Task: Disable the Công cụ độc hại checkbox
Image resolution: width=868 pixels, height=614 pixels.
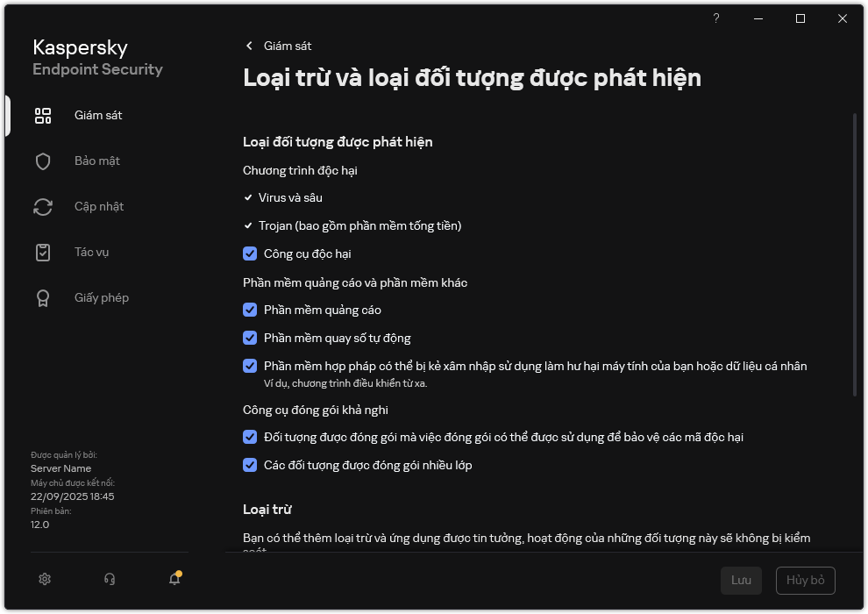Action: [x=250, y=253]
